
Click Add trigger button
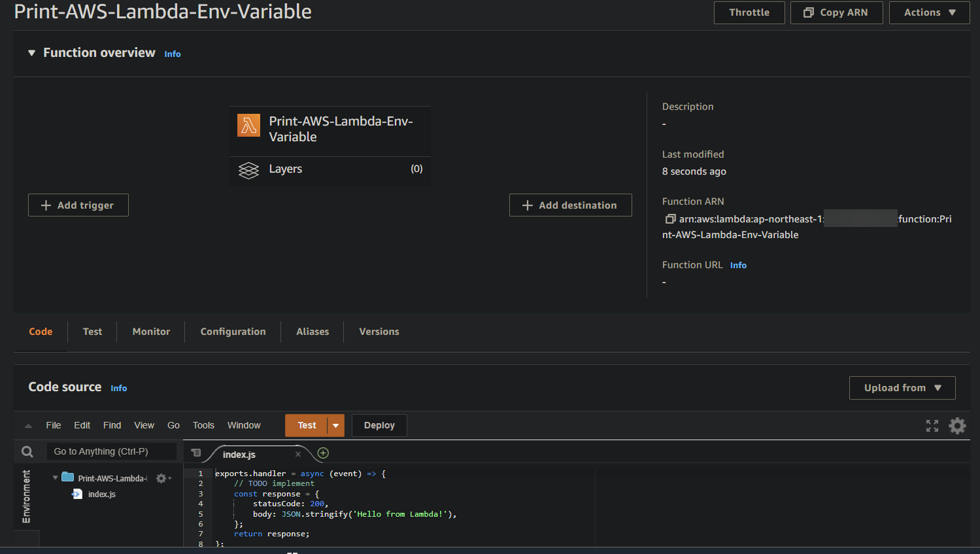pos(78,205)
